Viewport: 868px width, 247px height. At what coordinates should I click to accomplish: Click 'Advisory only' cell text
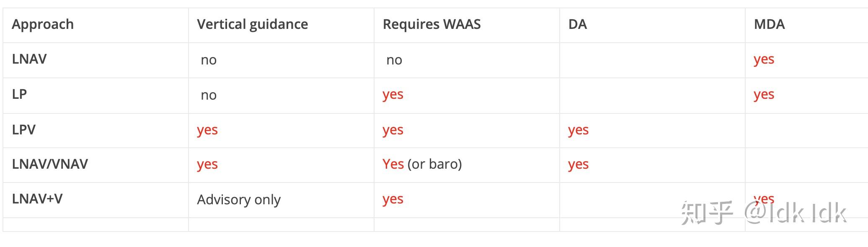pos(239,200)
